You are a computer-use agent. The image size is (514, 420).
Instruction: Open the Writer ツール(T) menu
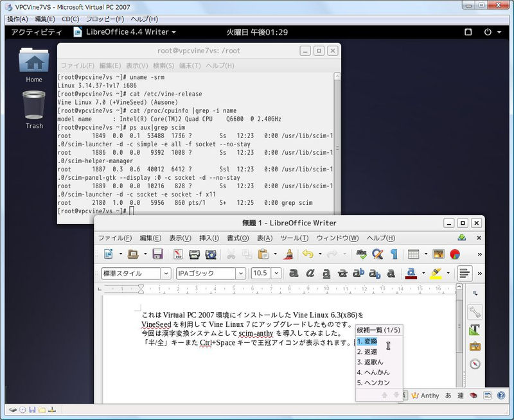[294, 238]
